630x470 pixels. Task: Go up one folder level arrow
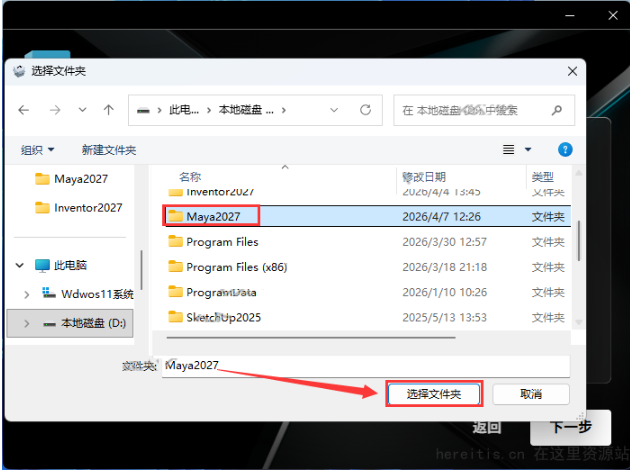point(108,110)
